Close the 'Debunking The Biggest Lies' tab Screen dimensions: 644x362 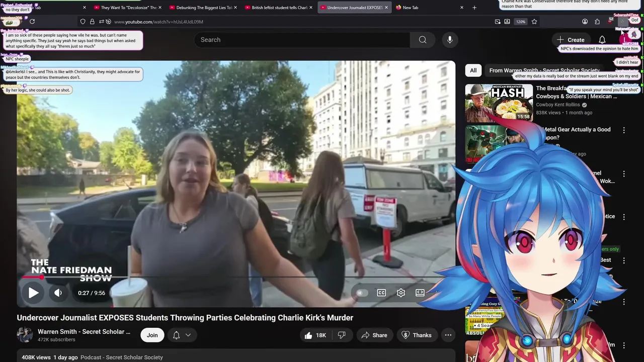(x=235, y=8)
